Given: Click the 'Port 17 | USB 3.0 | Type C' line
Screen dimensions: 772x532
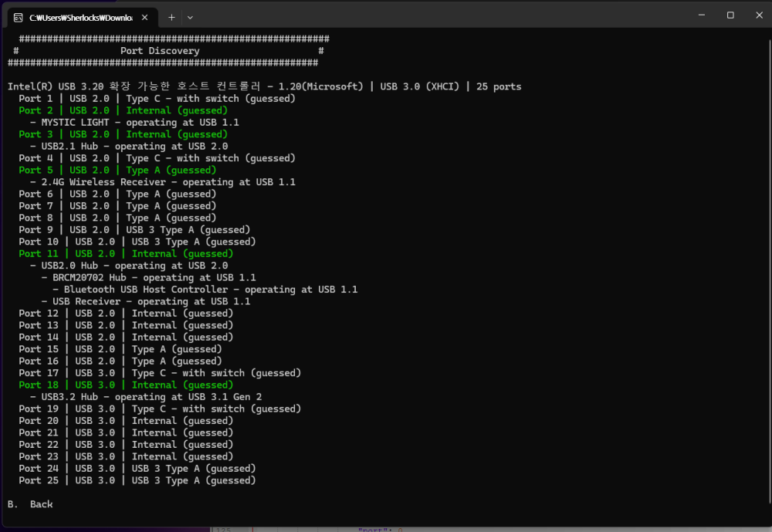Looking at the screenshot, I should point(160,373).
